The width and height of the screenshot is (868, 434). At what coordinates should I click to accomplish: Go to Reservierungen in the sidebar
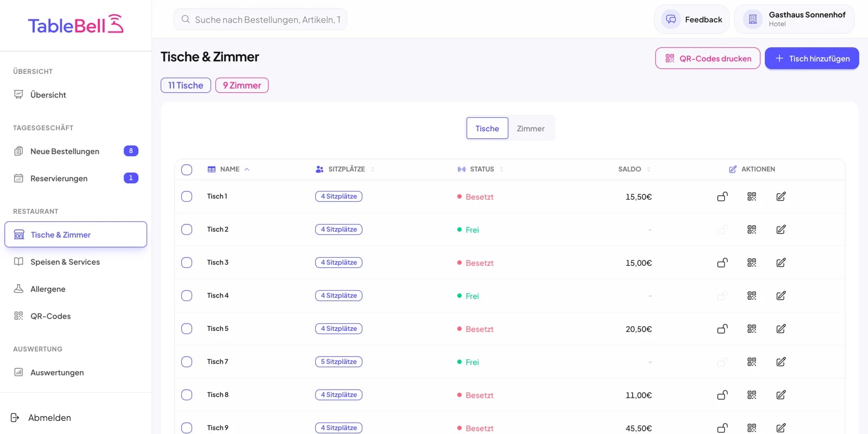point(76,178)
